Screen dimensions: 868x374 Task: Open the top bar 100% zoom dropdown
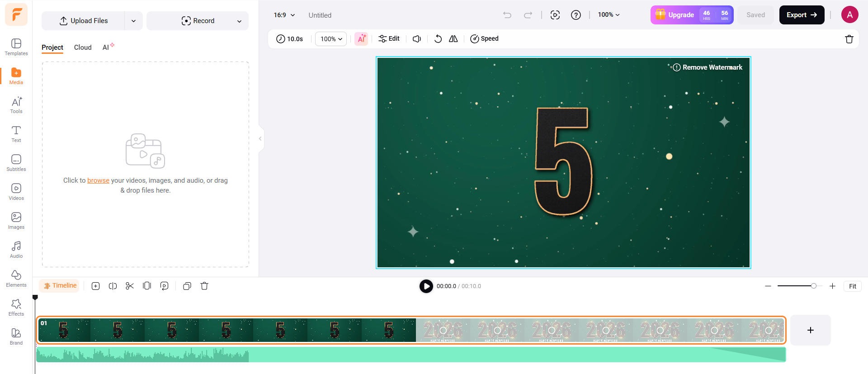click(x=609, y=15)
